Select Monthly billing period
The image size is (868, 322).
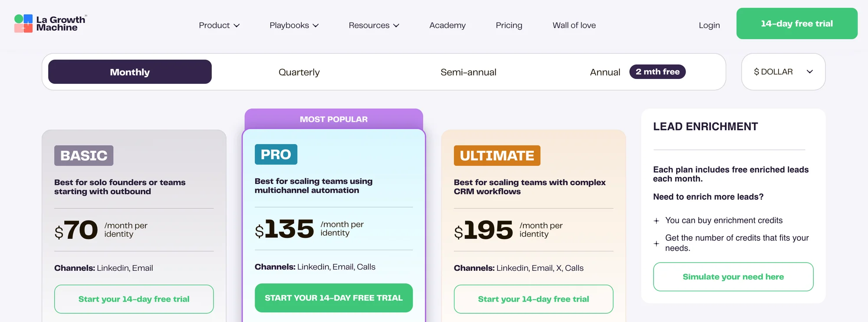[x=130, y=72]
